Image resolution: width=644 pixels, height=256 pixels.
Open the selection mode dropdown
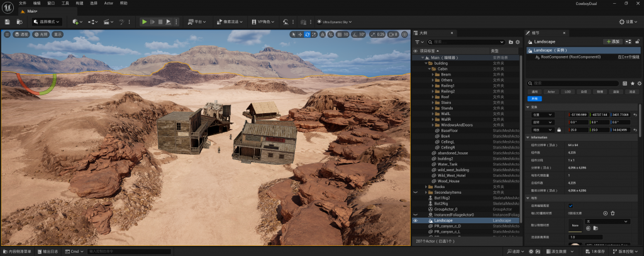coord(48,22)
